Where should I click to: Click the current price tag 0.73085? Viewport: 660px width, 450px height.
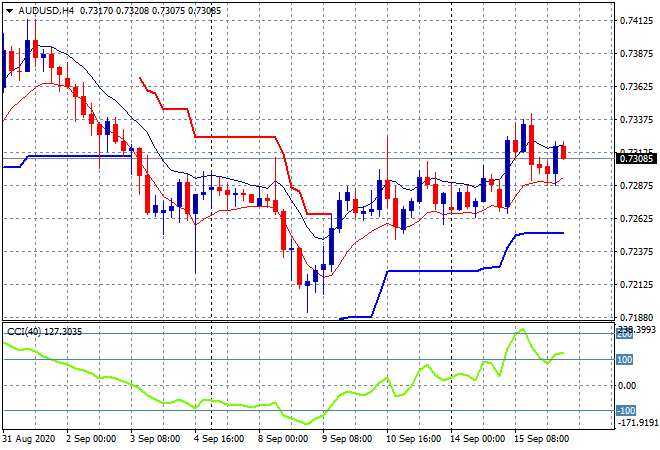tap(636, 159)
